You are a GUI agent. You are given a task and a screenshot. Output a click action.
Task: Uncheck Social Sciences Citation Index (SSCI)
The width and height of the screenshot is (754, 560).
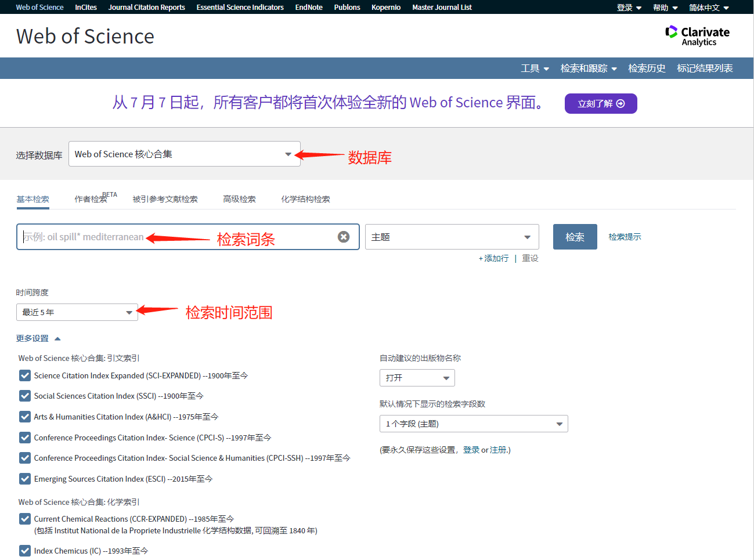[x=25, y=396]
